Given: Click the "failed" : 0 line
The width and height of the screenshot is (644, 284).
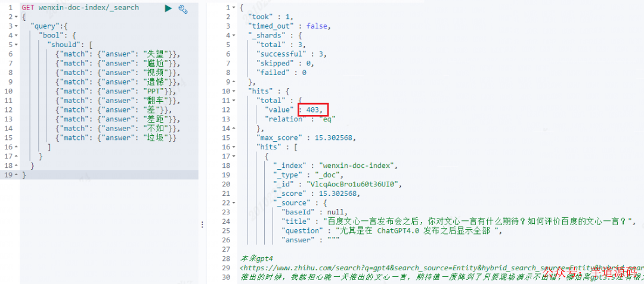Looking at the screenshot, I should coord(281,73).
